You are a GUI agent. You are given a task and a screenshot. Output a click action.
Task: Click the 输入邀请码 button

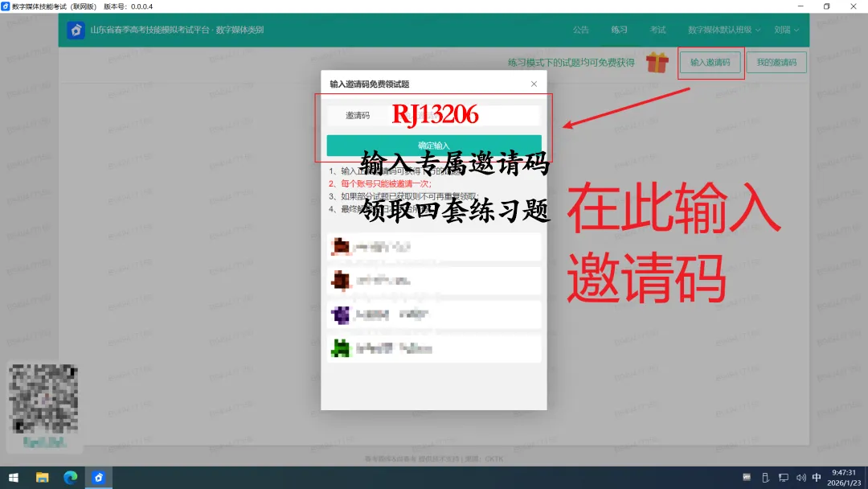(x=710, y=63)
